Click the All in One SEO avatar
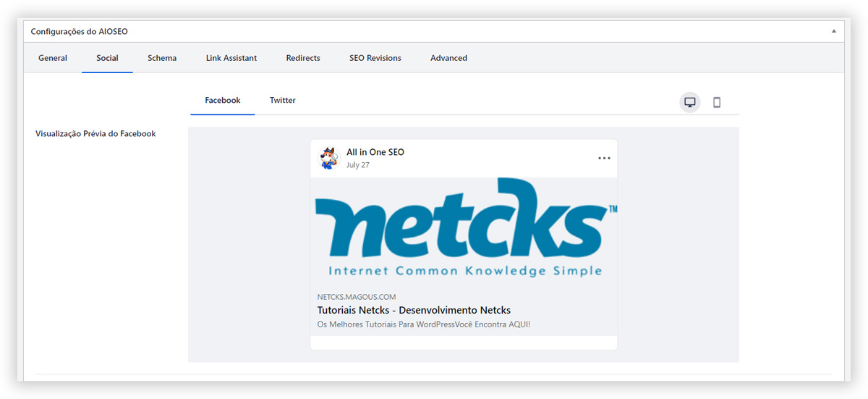The height and width of the screenshot is (399, 868). [328, 158]
